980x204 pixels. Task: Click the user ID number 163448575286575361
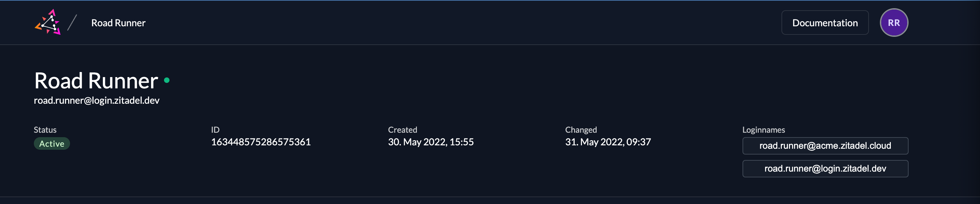[x=261, y=142]
